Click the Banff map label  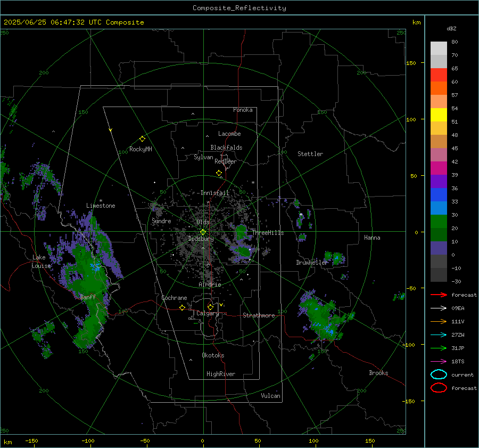[x=88, y=297]
